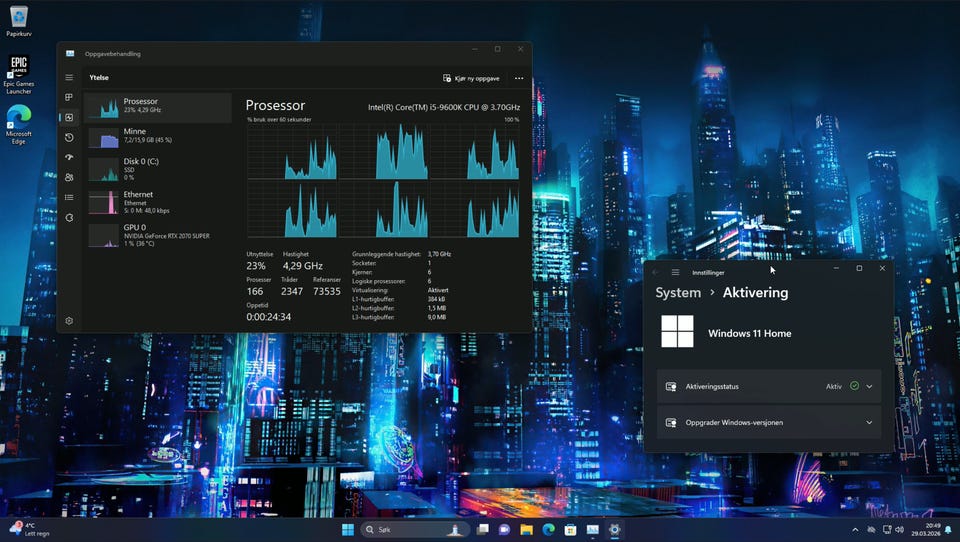Click green Aktiv checkmark status icon
Viewport: 960px width, 542px height.
point(854,386)
